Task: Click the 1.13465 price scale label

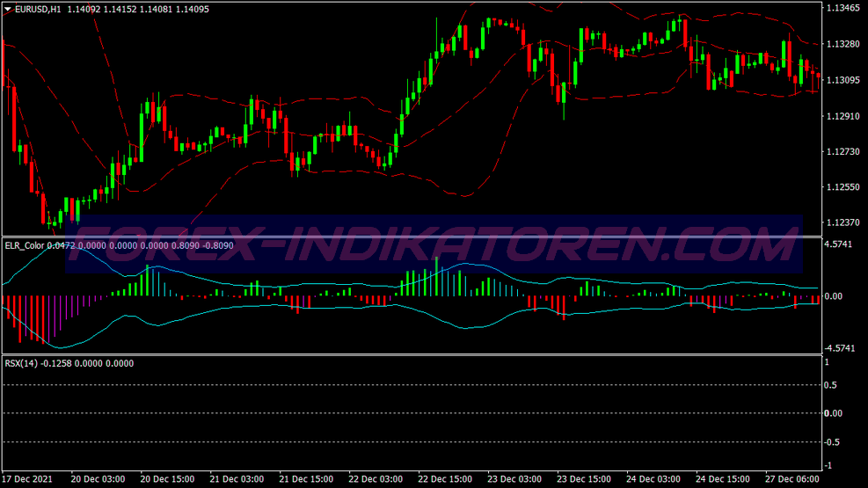Action: pos(843,8)
